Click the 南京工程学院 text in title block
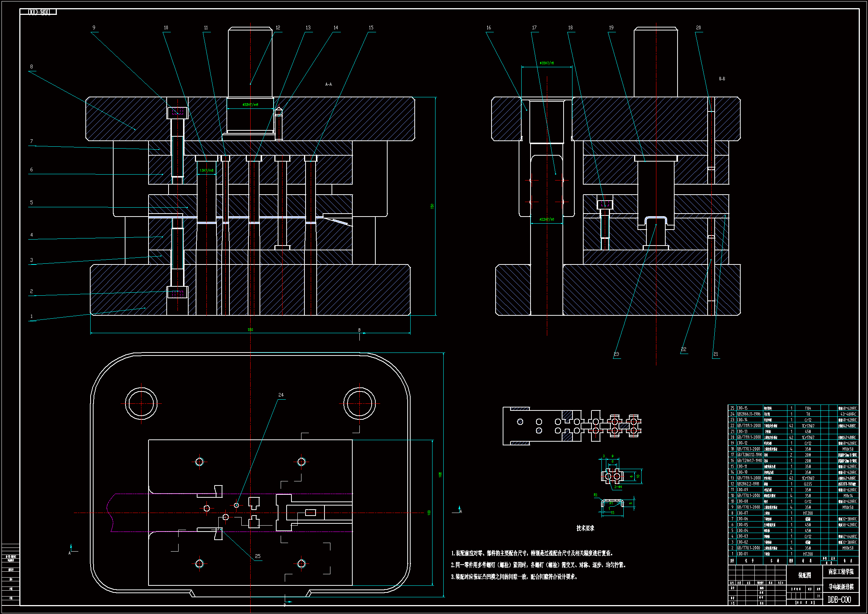This screenshot has height=614, width=868. tap(841, 572)
